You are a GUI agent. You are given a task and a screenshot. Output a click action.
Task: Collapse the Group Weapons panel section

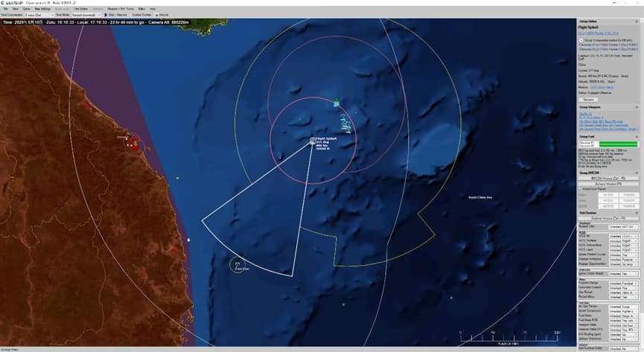pyautogui.click(x=637, y=107)
